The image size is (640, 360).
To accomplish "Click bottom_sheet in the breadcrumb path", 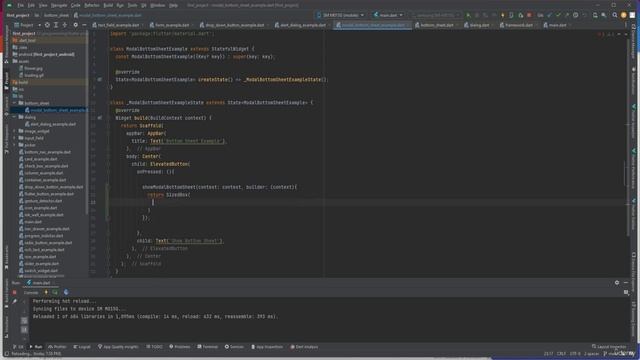I will pos(56,15).
